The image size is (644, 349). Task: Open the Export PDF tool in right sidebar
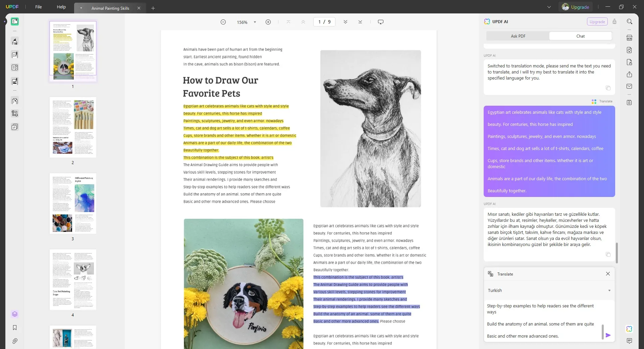(x=630, y=50)
